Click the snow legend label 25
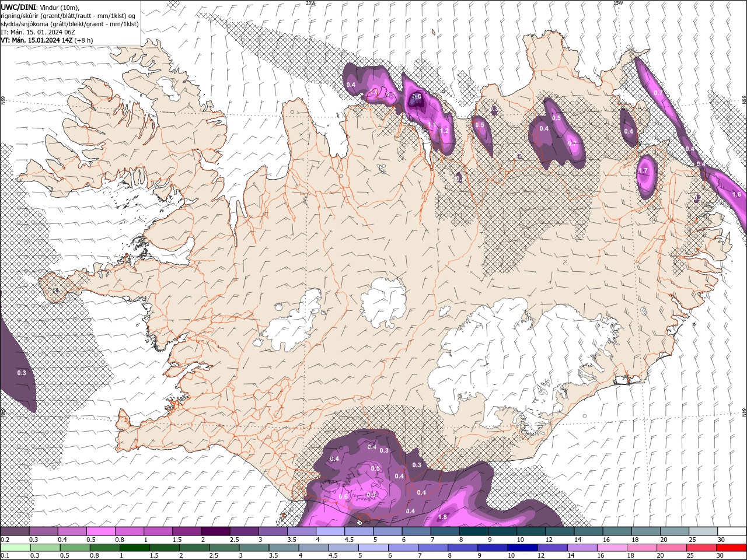Screen dimensions: 747x560 692,540
